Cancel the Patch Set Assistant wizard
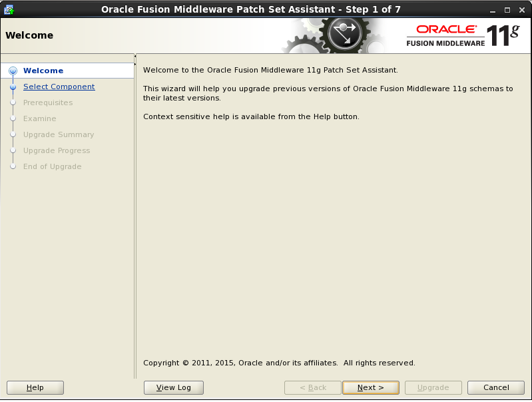Viewport: 532px width, 402px height. click(495, 387)
